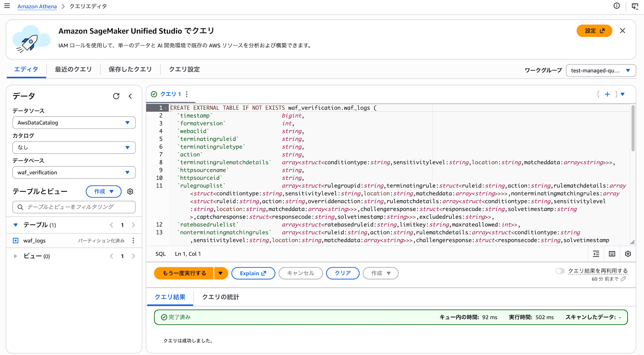Click the もう一度実行する button

[184, 273]
